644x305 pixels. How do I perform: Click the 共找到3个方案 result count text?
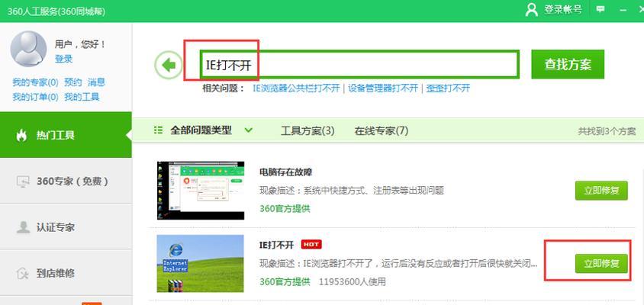coord(607,131)
